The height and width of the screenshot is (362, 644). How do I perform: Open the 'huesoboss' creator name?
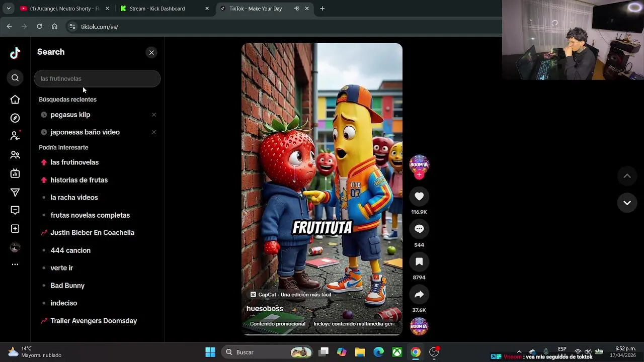265,309
